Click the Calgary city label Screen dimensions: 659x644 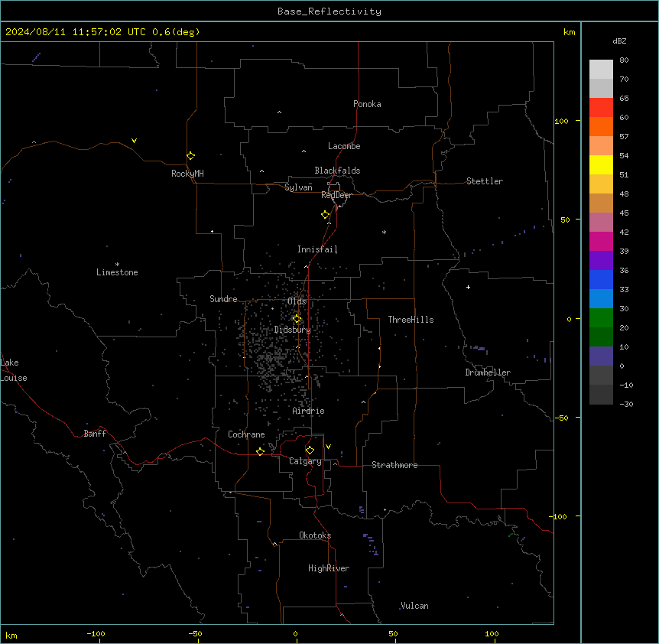click(305, 461)
